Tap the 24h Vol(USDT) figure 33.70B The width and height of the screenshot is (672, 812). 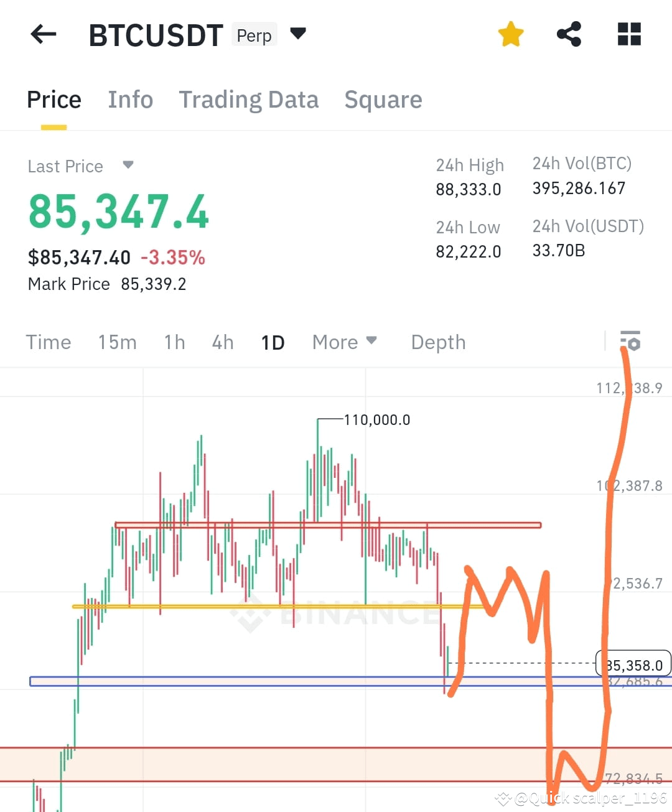click(x=558, y=251)
